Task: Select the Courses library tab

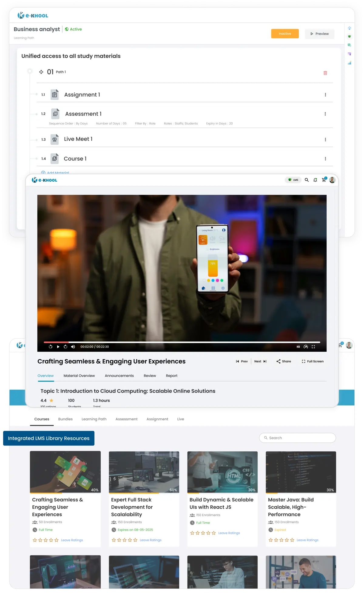Action: [42, 419]
